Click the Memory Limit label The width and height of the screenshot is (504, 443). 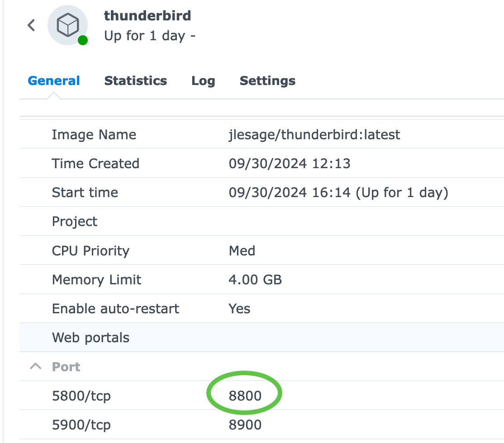point(97,279)
